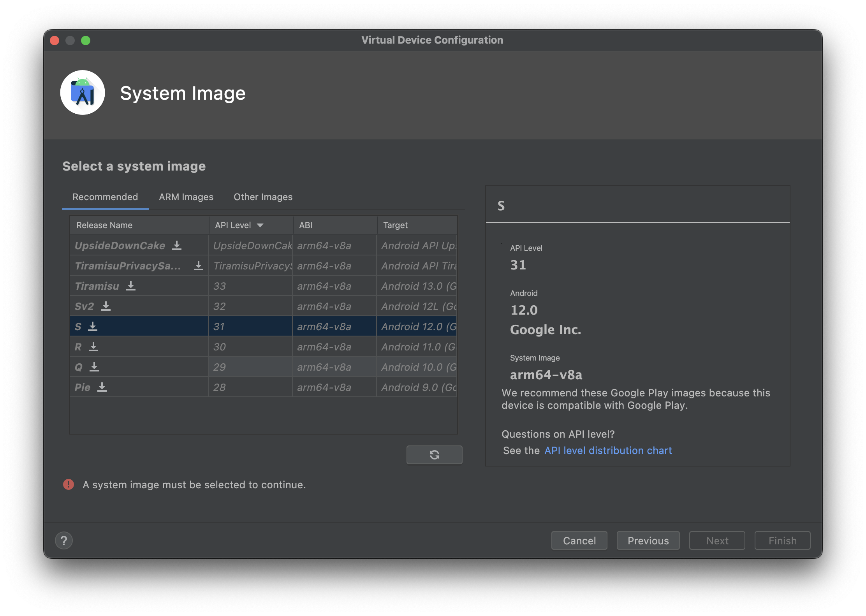866x616 pixels.
Task: Refresh the system image list
Action: (434, 454)
